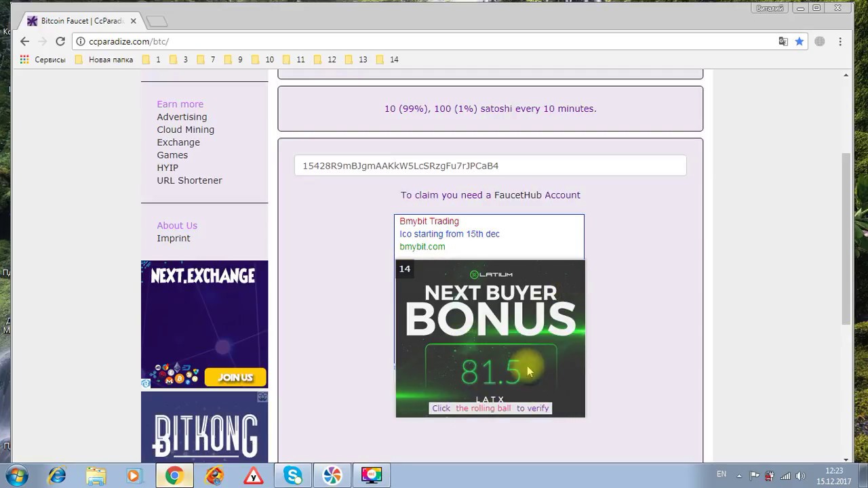Open Skype from the taskbar
Screen dimensions: 868x488
293,475
